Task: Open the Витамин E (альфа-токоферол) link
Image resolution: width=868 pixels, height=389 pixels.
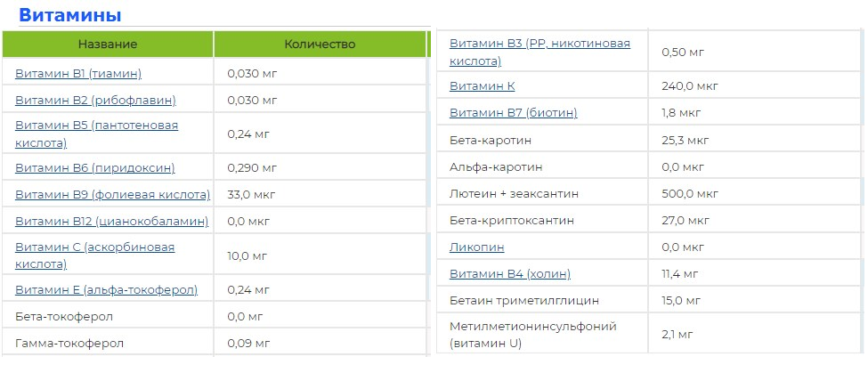Action: [x=106, y=289]
